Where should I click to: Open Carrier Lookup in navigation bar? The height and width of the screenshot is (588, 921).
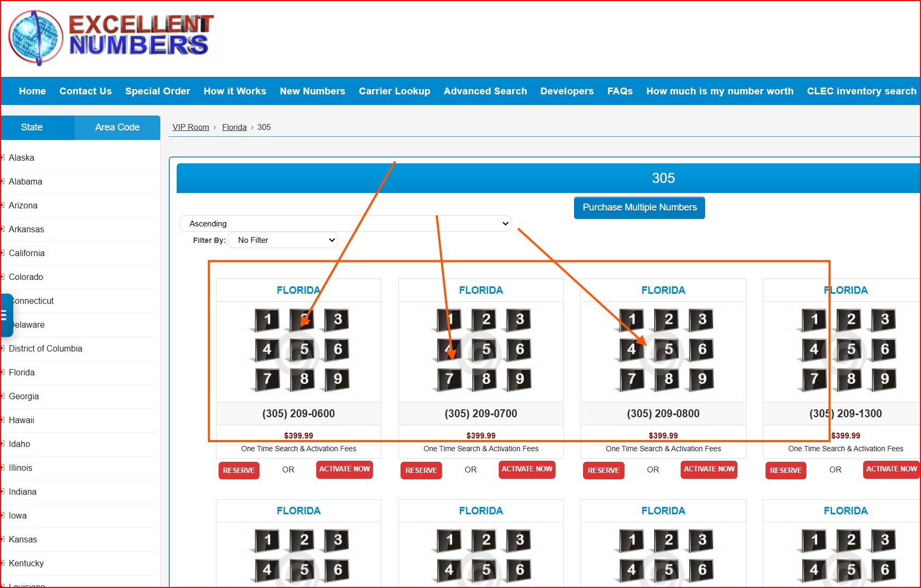point(394,91)
